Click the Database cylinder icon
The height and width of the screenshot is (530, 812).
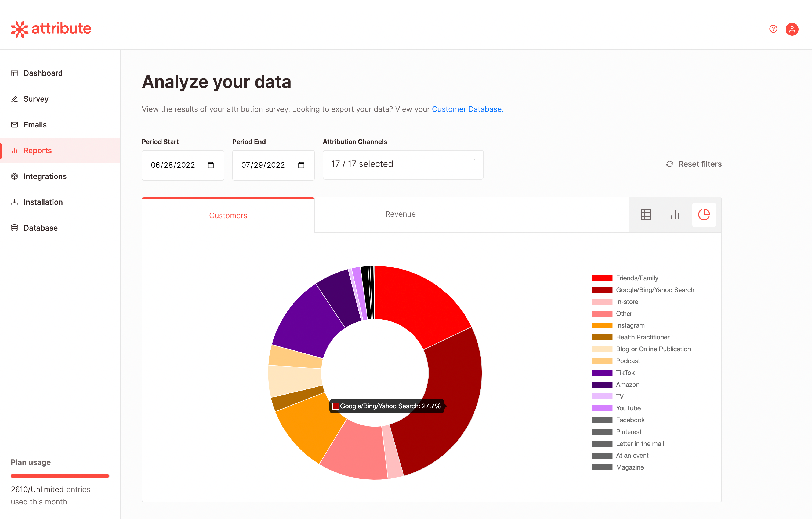click(x=14, y=228)
